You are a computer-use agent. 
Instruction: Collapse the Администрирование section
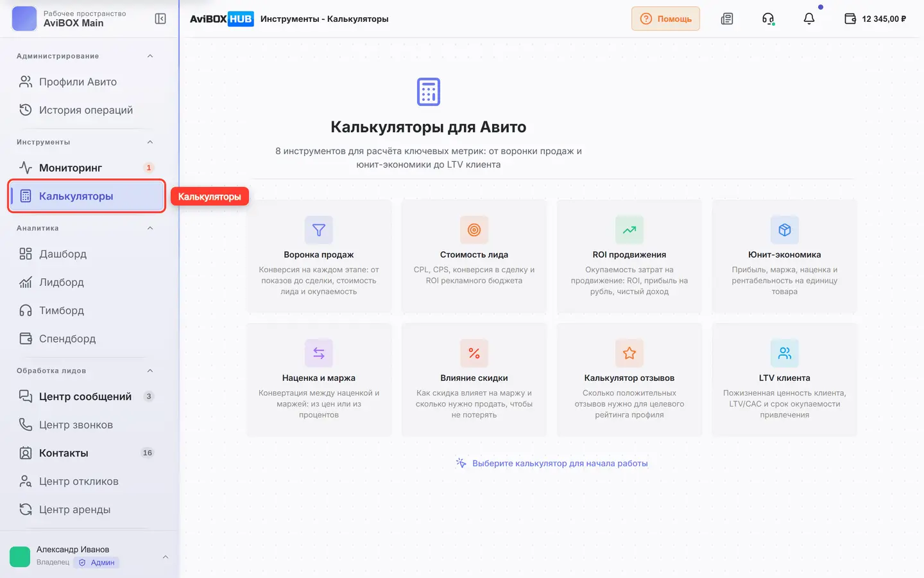150,56
